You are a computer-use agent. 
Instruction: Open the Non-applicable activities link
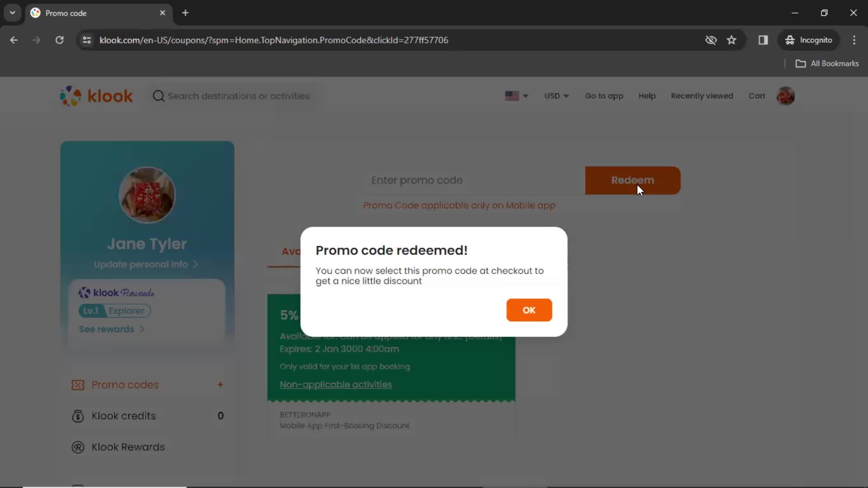coord(335,385)
